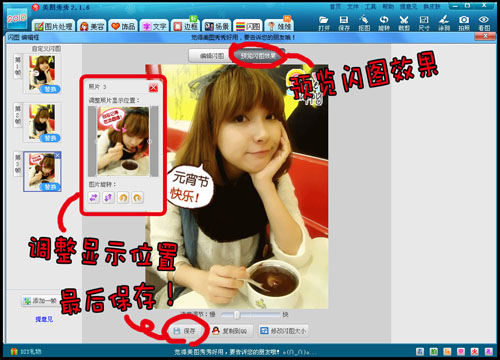This screenshot has height=360, width=500.
Task: Click the rotate right orange arrow icon
Action: click(x=137, y=198)
